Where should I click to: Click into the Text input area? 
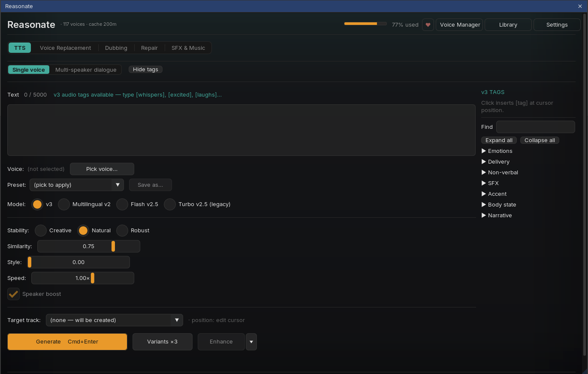241,130
